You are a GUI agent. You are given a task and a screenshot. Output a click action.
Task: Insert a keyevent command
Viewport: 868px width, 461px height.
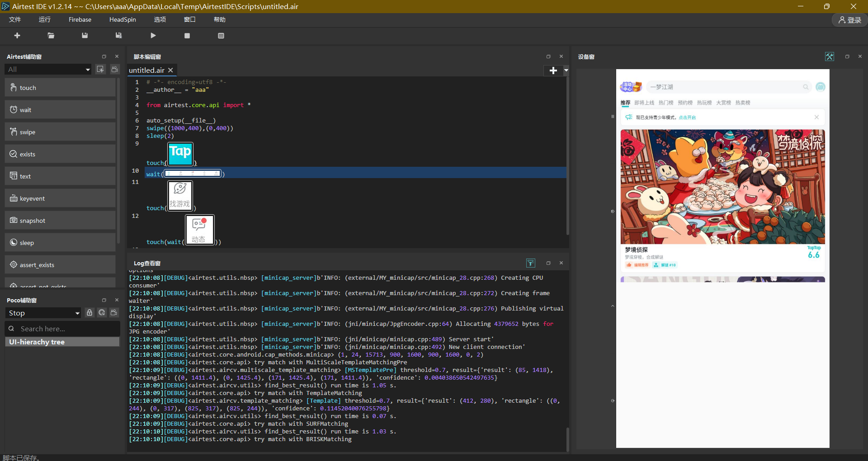pyautogui.click(x=60, y=198)
